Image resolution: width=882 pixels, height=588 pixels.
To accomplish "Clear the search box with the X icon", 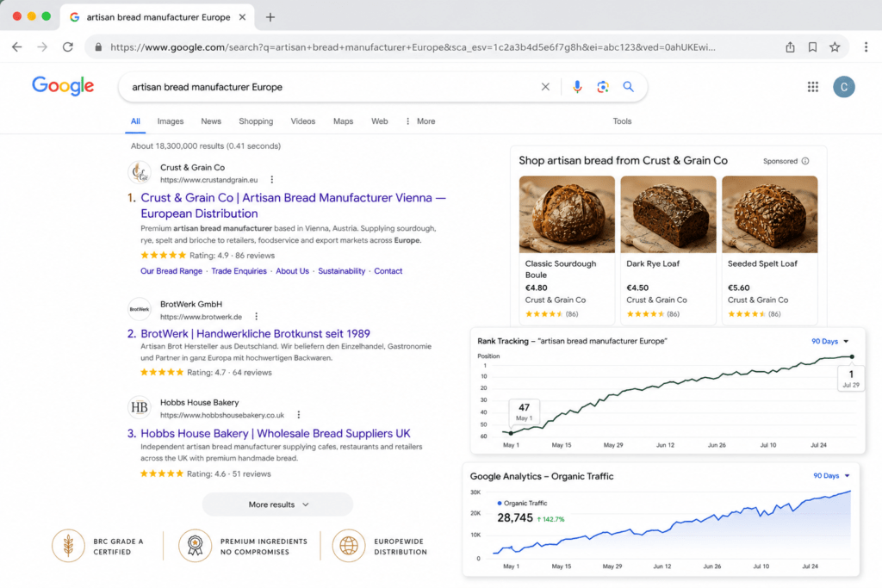I will click(545, 87).
